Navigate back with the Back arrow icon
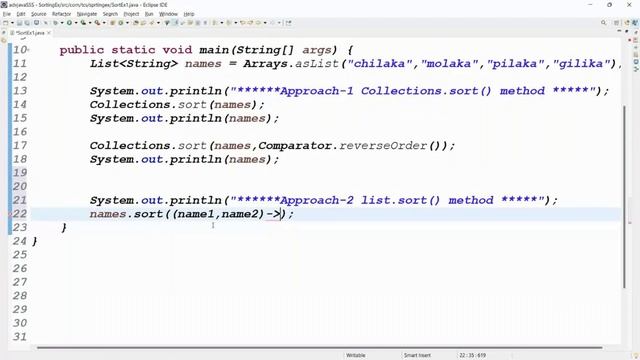 258,23
